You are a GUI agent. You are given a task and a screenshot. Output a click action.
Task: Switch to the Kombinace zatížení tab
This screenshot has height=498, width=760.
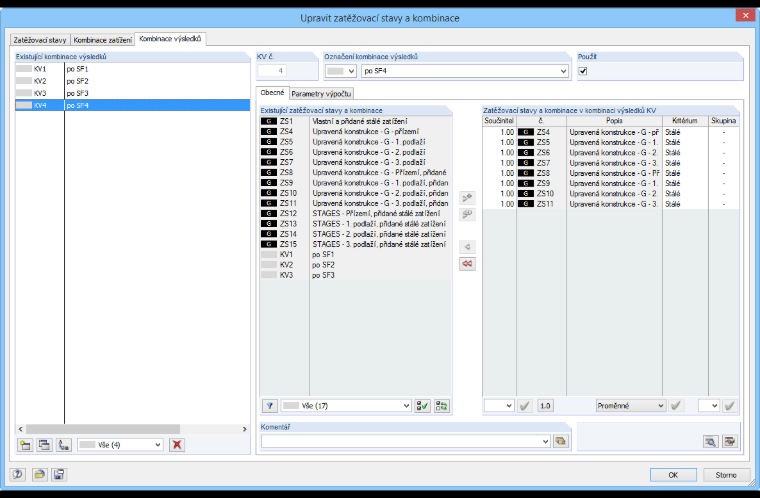(x=102, y=40)
